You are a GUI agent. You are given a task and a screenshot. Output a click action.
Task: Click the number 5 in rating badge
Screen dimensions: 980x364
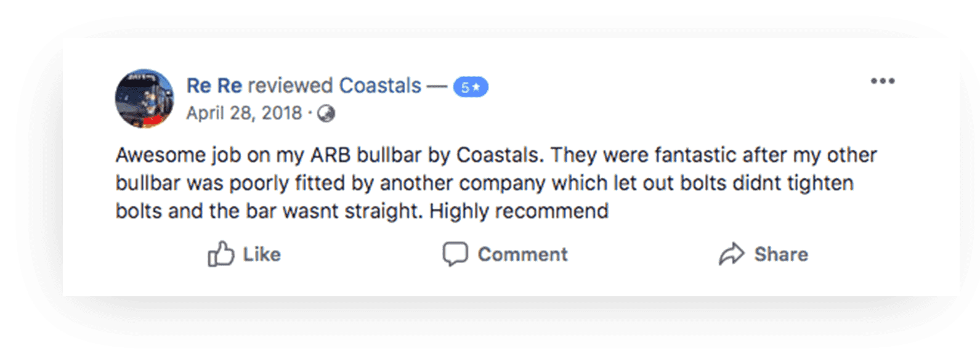465,87
